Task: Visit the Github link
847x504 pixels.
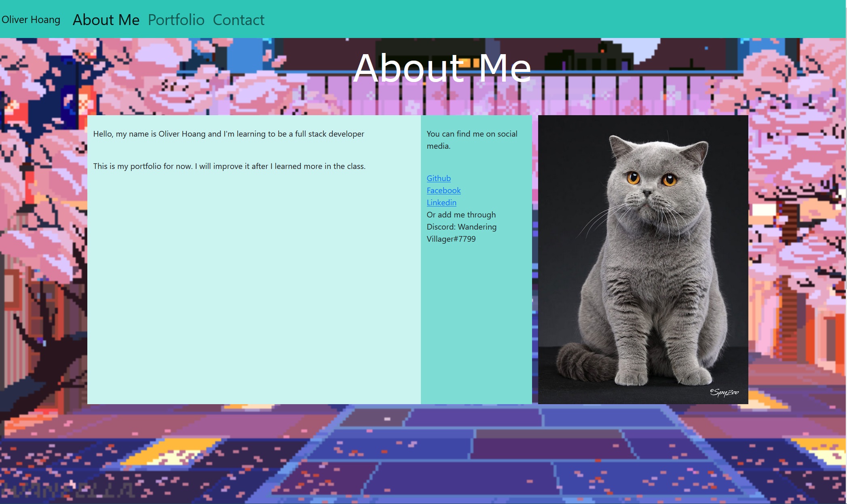Action: tap(439, 178)
